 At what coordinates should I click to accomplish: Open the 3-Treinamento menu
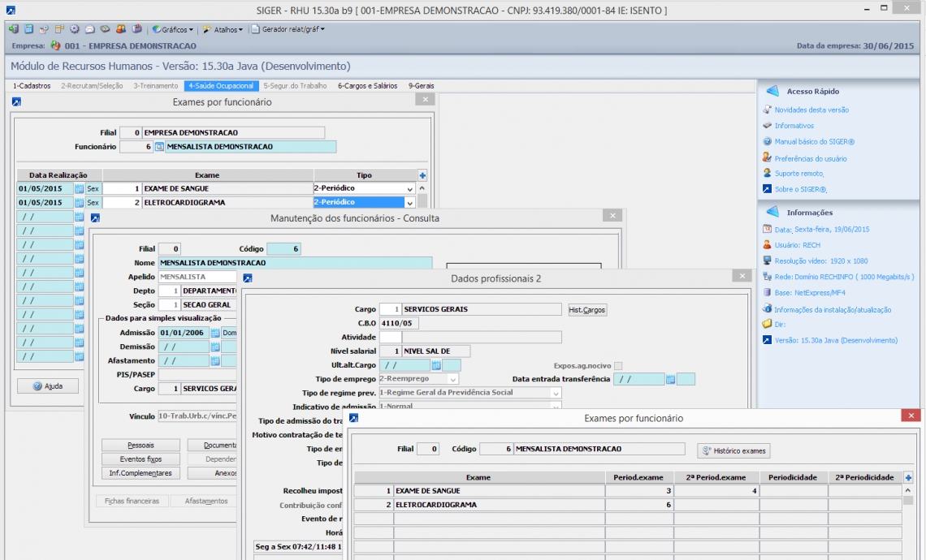(x=155, y=85)
